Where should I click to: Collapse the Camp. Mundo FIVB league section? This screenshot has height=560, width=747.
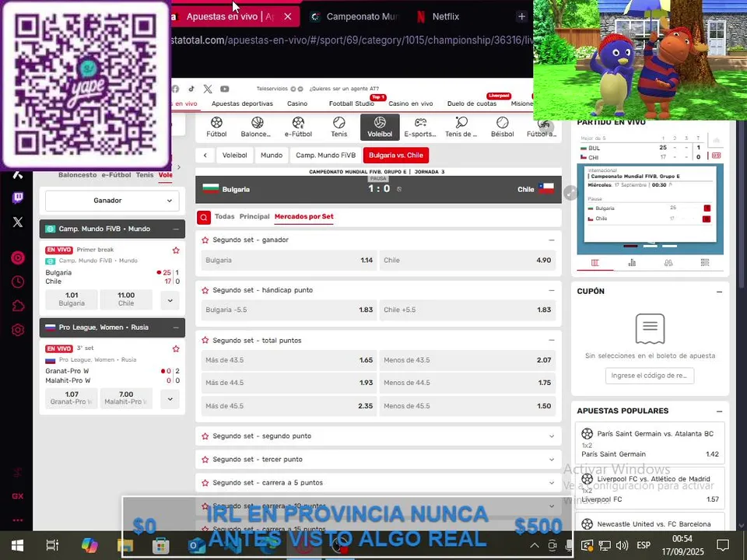pyautogui.click(x=176, y=229)
